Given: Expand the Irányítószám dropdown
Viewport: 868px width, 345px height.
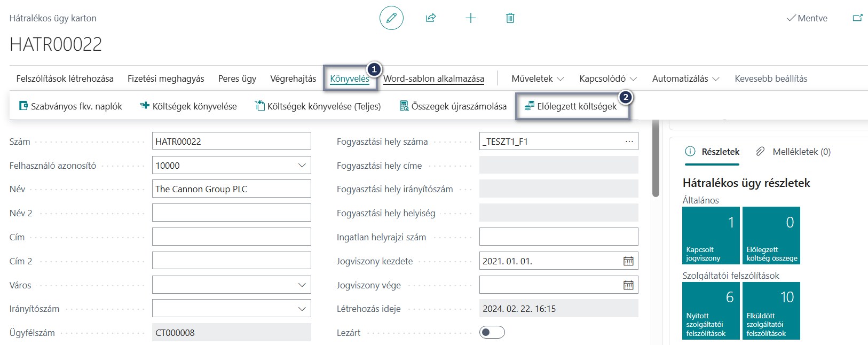Looking at the screenshot, I should click(302, 309).
